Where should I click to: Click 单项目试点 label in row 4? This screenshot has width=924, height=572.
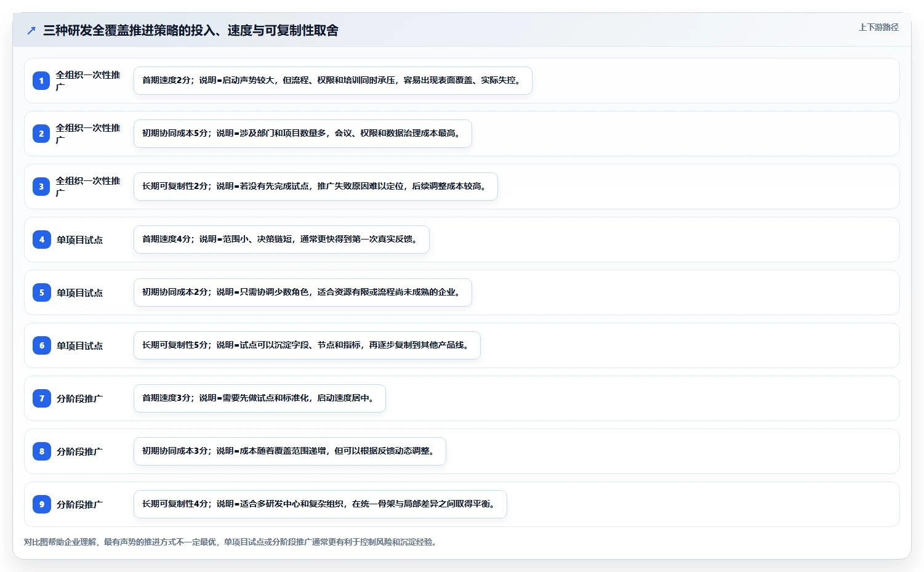[79, 240]
